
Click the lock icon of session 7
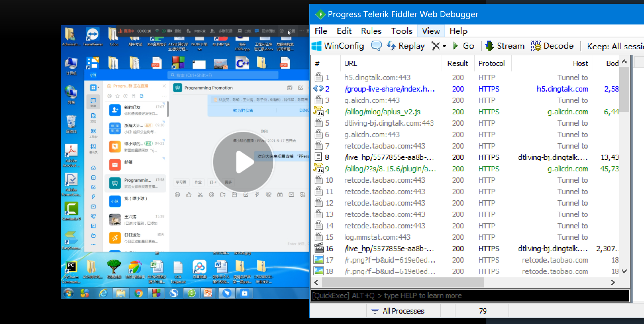[x=319, y=146]
